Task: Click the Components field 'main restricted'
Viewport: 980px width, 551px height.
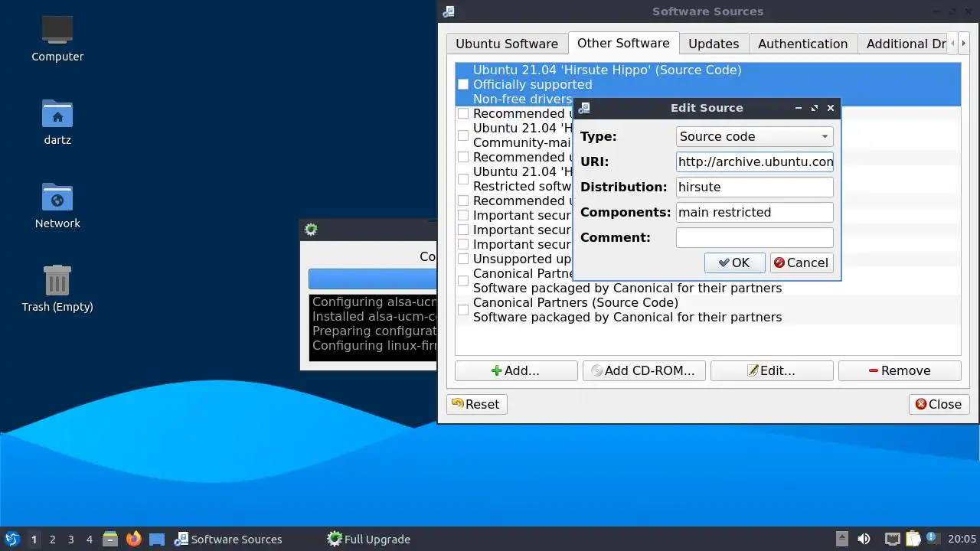Action: pyautogui.click(x=754, y=212)
